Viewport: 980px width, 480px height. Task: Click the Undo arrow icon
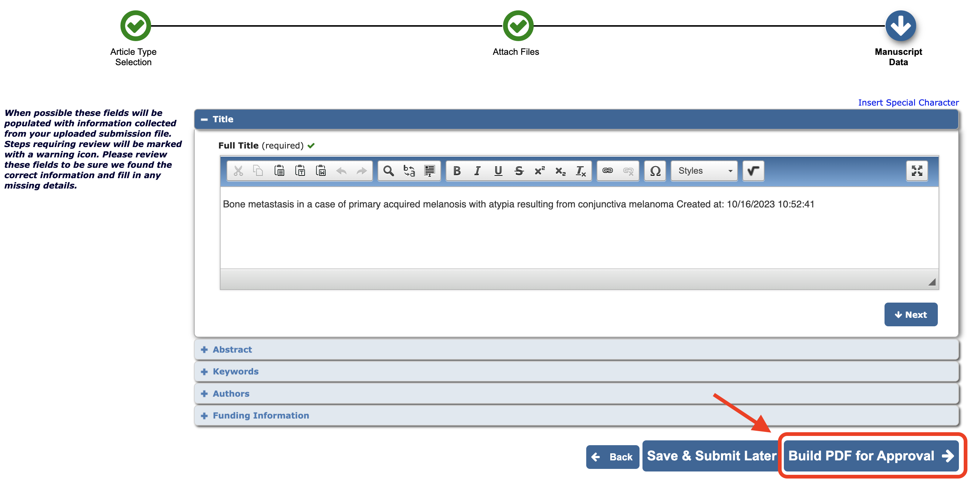coord(341,171)
